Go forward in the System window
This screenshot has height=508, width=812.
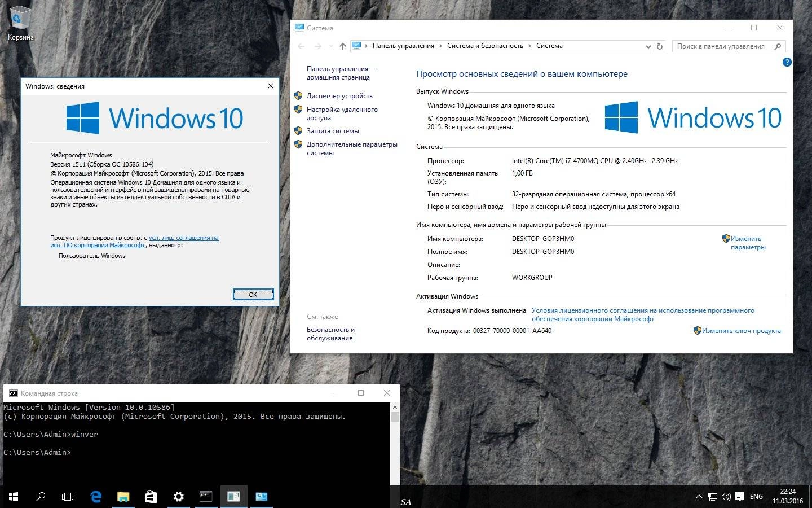(317, 46)
